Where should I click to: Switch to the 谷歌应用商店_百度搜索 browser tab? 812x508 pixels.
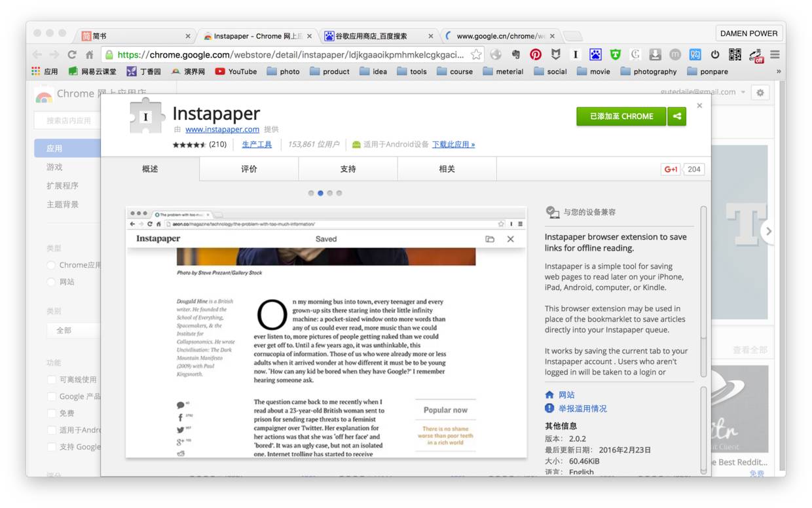point(380,36)
